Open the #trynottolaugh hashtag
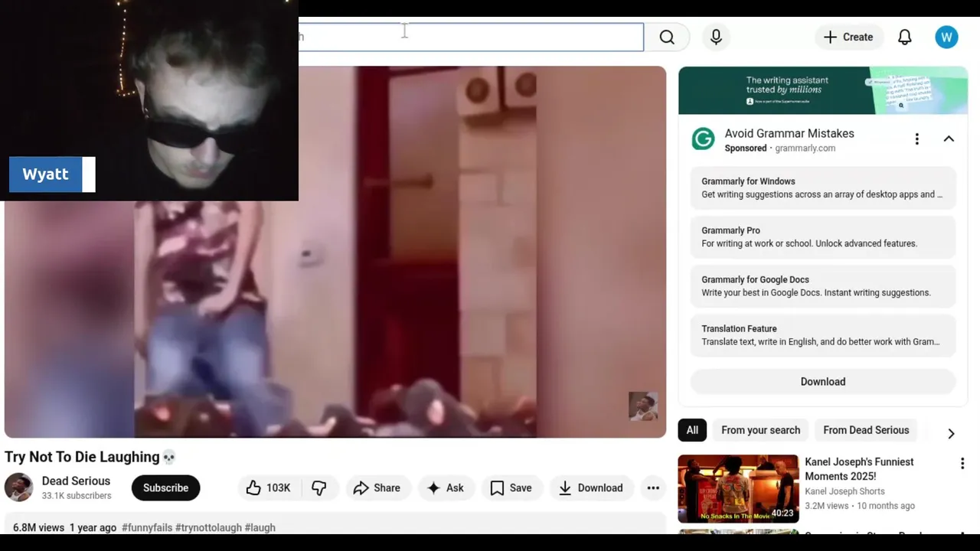The width and height of the screenshot is (980, 551). pyautogui.click(x=208, y=528)
